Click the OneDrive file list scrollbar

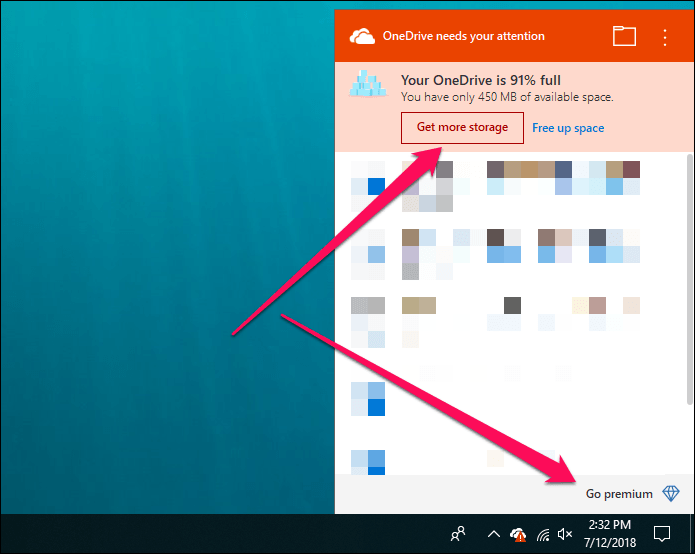coord(689,279)
